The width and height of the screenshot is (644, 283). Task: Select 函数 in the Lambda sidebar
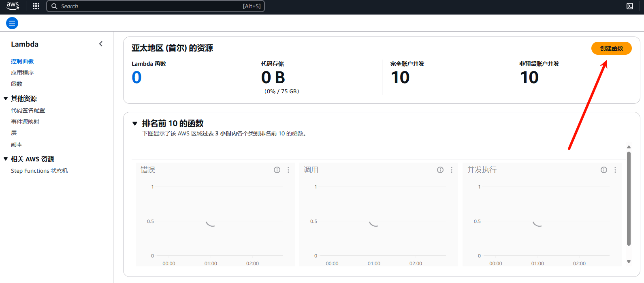click(17, 84)
